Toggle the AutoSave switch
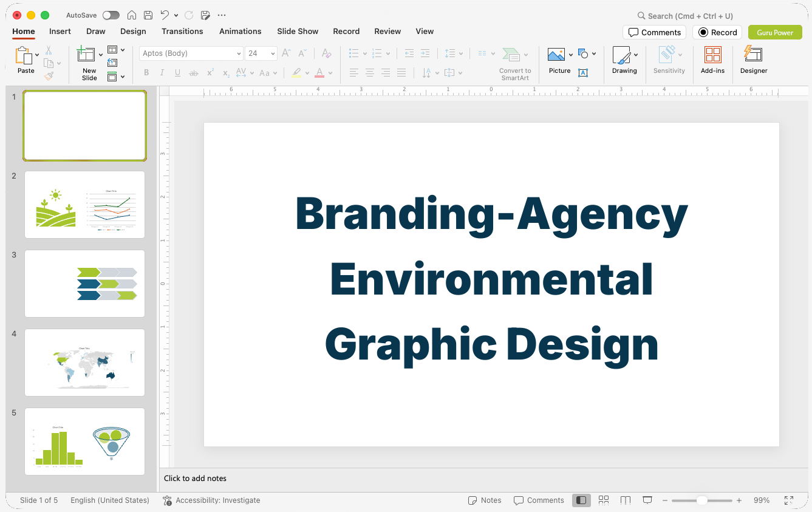 (111, 15)
